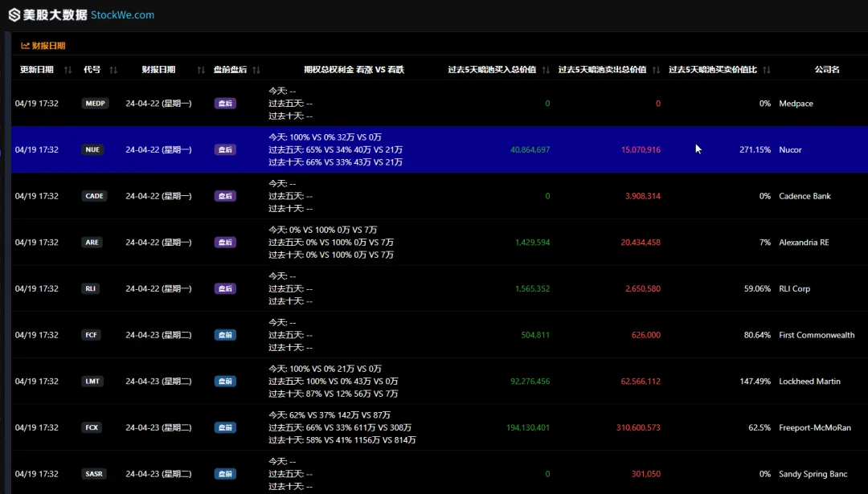Click the 盘后 badge in CADE row

(225, 196)
